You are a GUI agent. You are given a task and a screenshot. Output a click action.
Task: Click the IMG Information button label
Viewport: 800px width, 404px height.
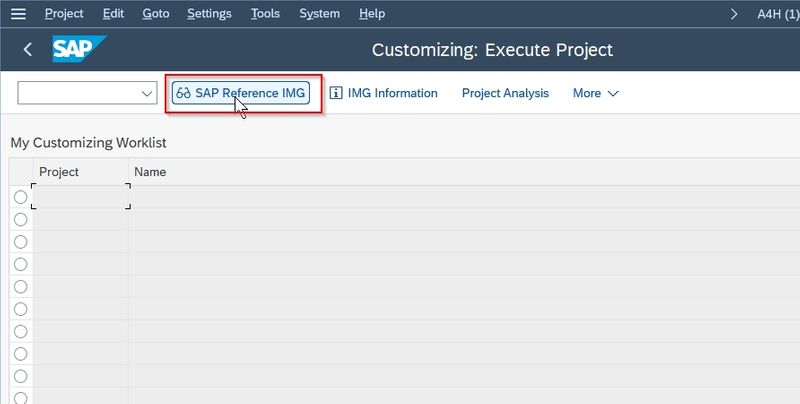392,93
